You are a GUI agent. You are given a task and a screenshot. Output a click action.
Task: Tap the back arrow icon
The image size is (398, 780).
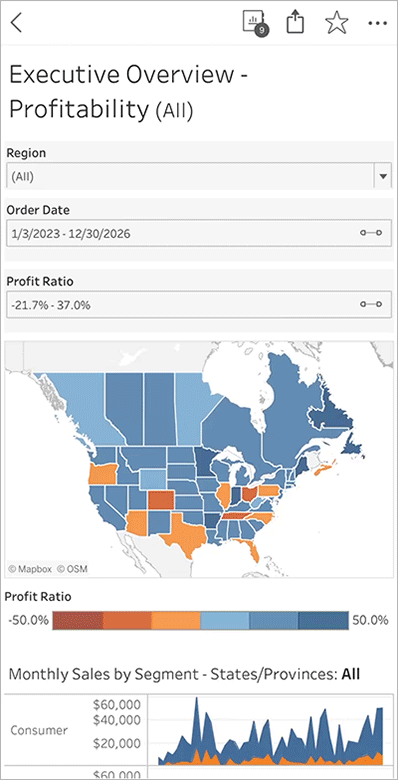point(16,23)
